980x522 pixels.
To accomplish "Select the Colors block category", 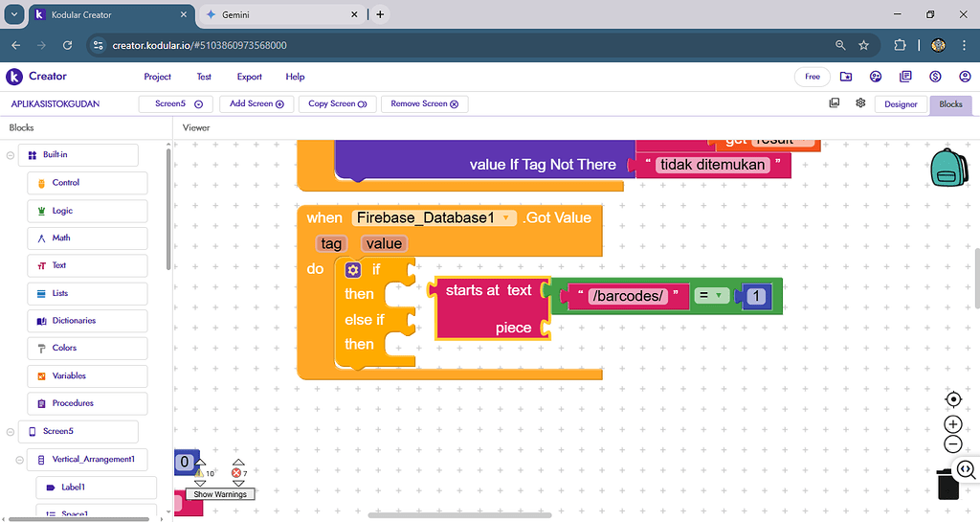I will [64, 348].
